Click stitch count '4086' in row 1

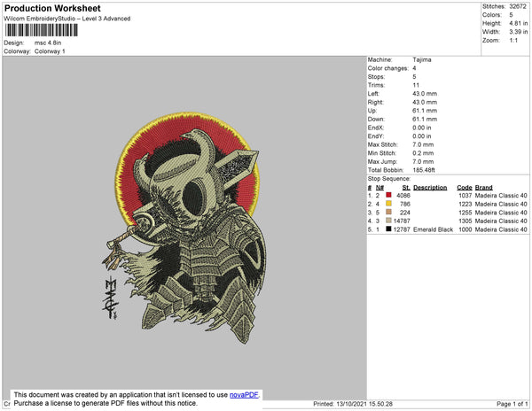click(x=403, y=196)
